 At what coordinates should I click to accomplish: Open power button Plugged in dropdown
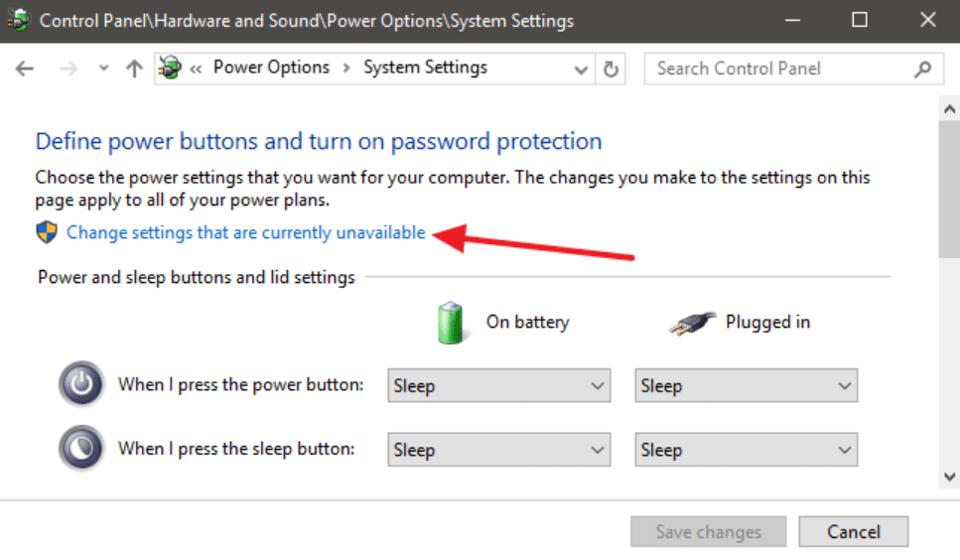[x=746, y=385]
